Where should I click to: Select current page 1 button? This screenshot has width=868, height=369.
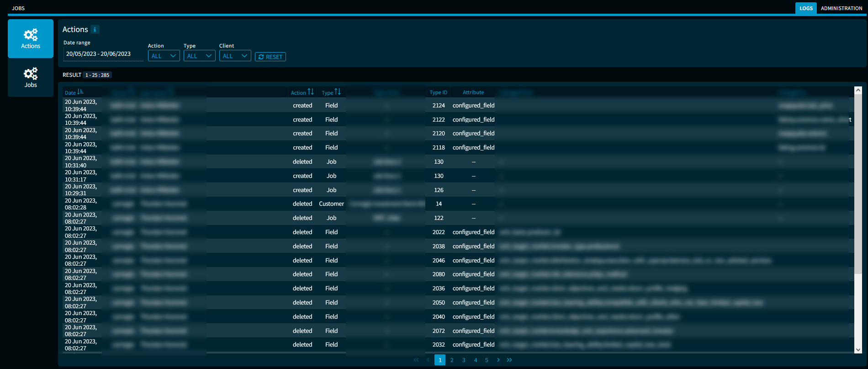(440, 360)
